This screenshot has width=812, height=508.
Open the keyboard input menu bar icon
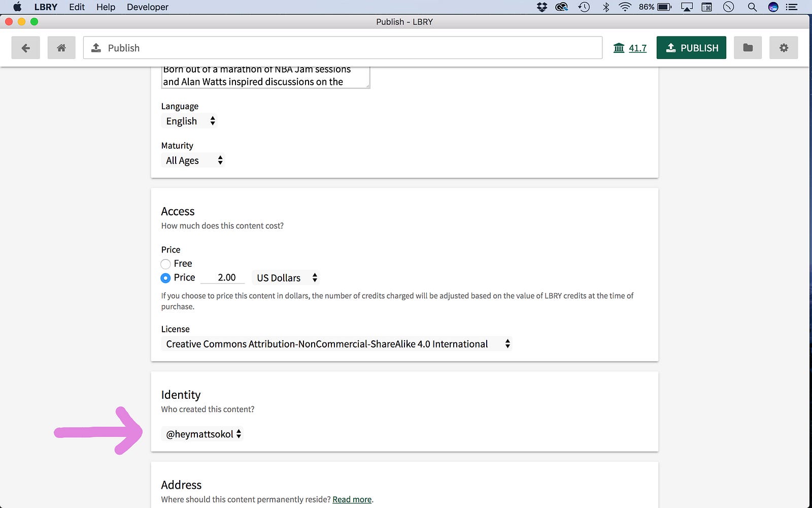[x=707, y=7]
